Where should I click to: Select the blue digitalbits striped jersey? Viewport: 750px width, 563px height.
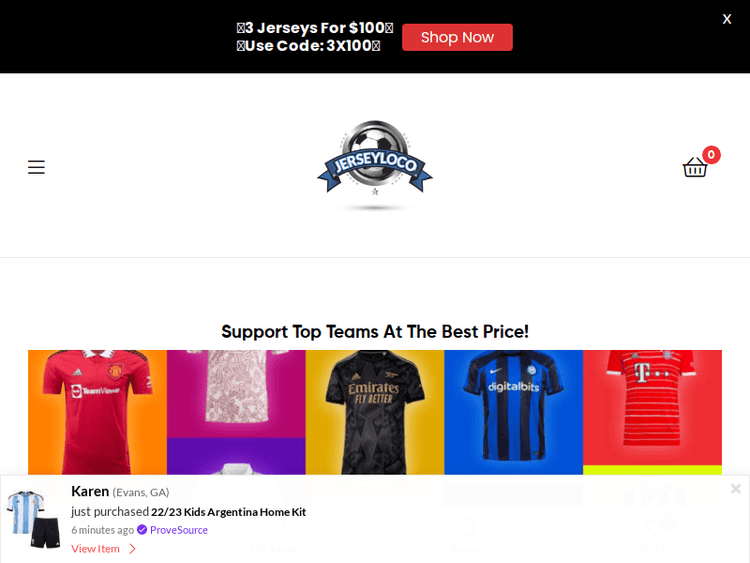[x=514, y=412]
